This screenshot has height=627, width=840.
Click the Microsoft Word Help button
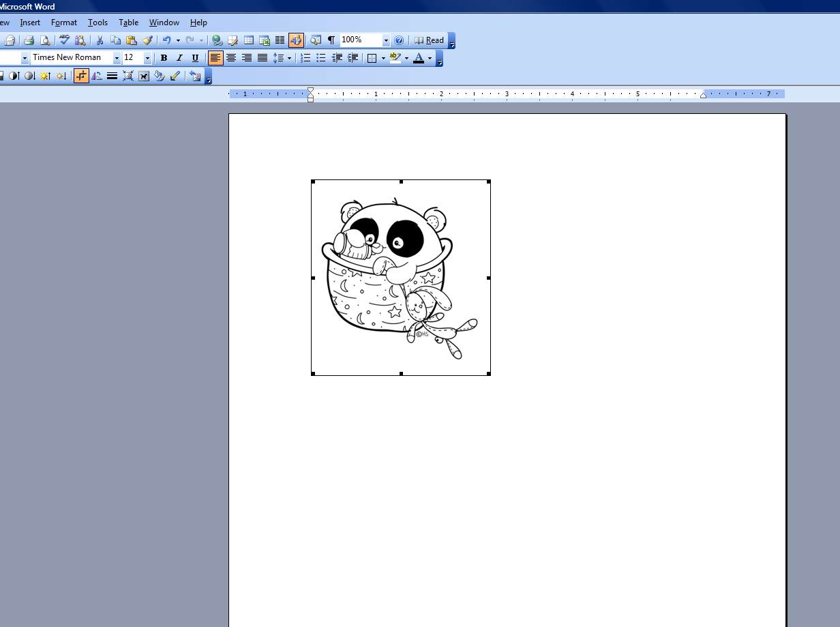tap(400, 40)
